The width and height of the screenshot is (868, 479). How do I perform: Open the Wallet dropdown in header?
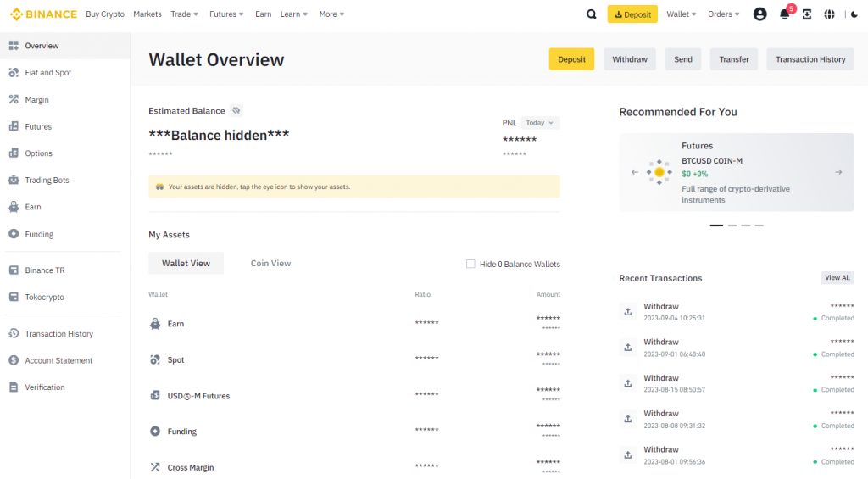tap(681, 14)
